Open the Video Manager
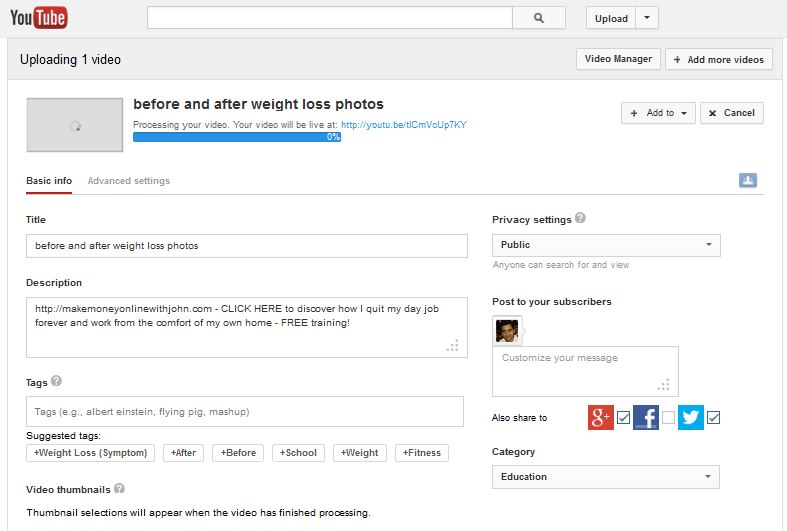The width and height of the screenshot is (787, 531). tap(618, 59)
